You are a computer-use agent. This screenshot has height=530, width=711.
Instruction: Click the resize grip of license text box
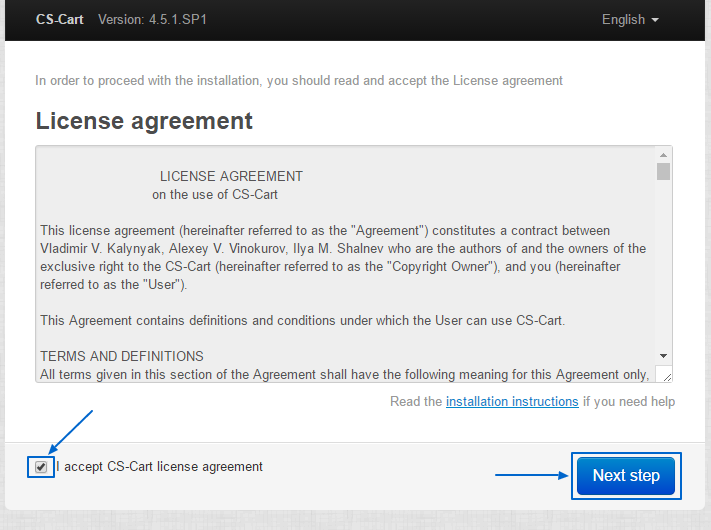(664, 374)
